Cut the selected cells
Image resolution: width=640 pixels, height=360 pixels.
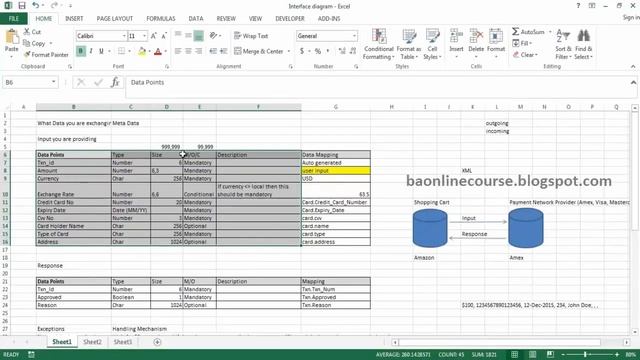point(32,31)
